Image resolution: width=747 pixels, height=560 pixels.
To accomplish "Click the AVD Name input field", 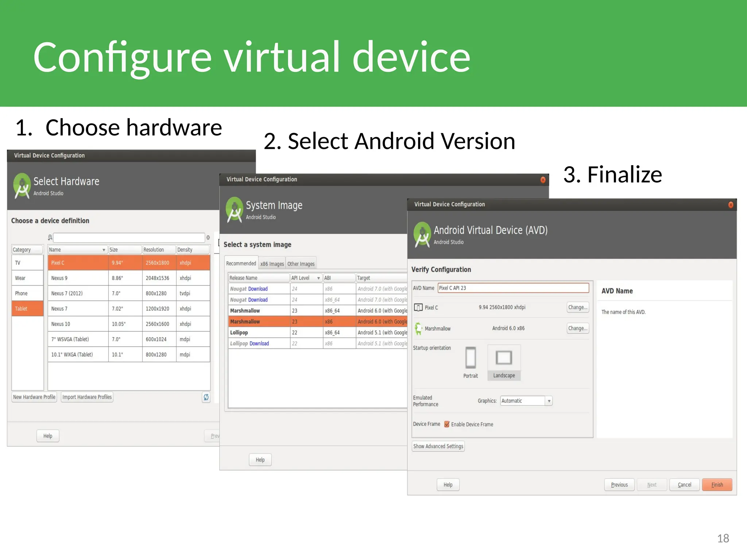I will 513,288.
